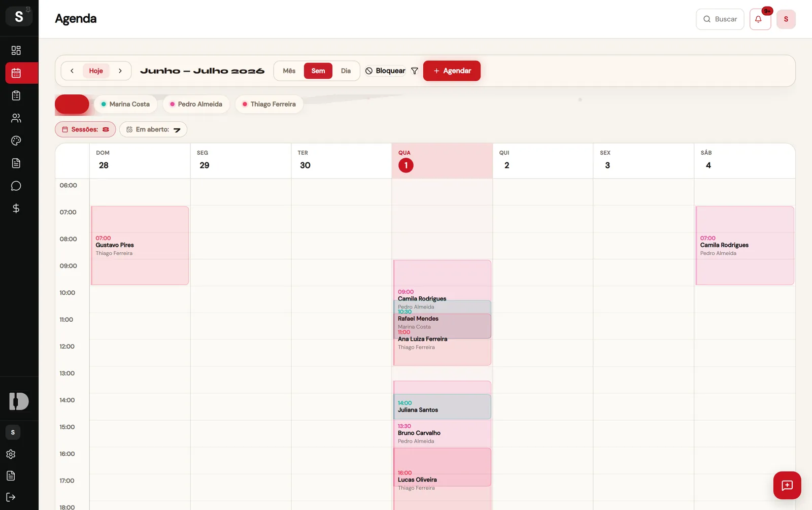Select the QUI 2 day header
The image size is (812, 510).
coord(543,160)
